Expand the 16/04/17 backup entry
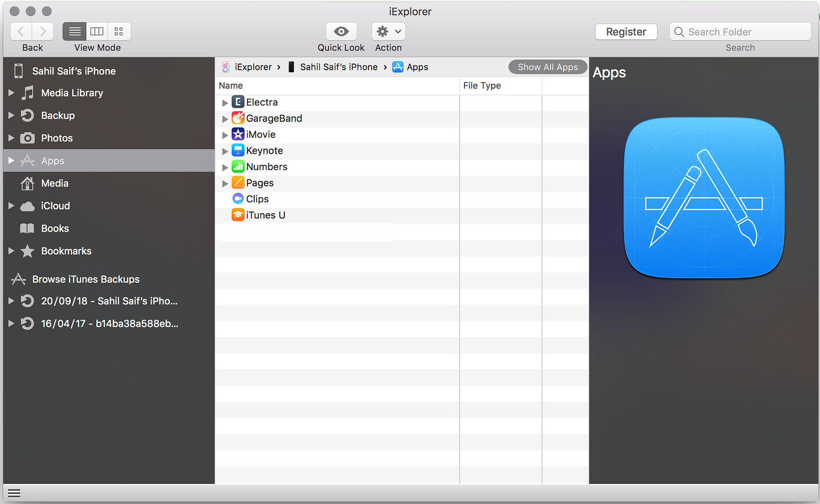The height and width of the screenshot is (504, 820). pos(11,323)
